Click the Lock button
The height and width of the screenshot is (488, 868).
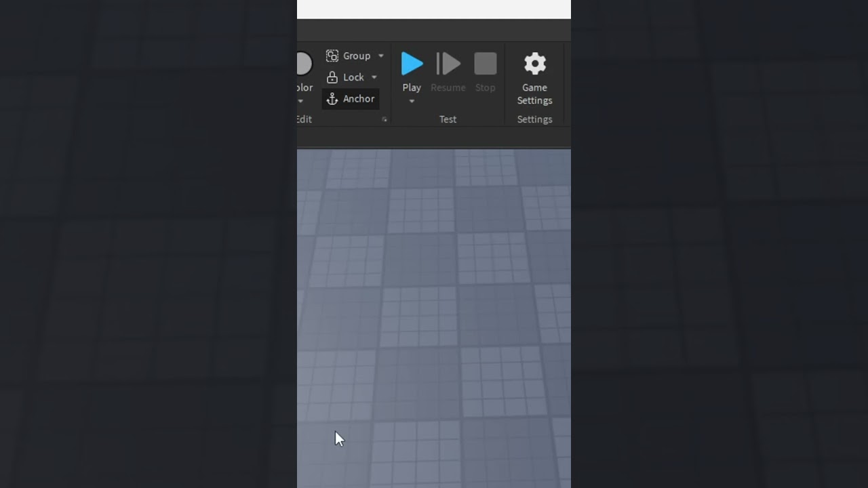pyautogui.click(x=346, y=77)
